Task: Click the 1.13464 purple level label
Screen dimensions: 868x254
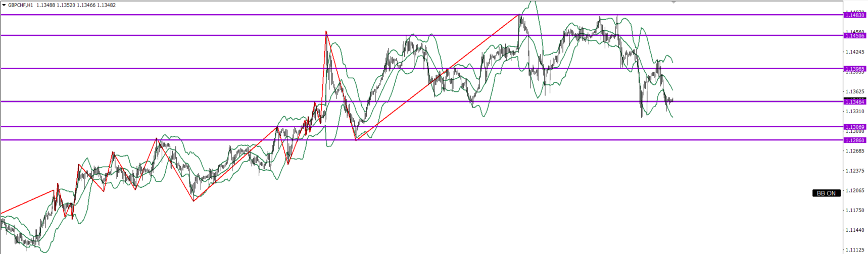Action: coord(855,101)
